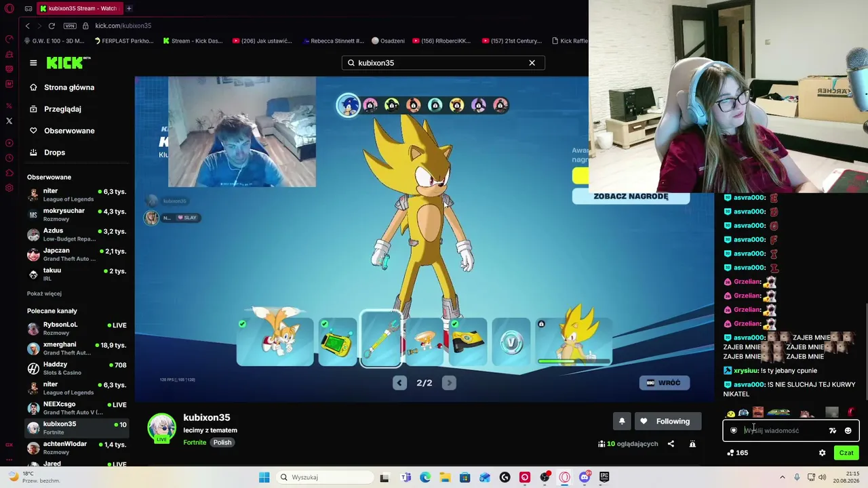Open mokrysuchar channel in followed list
868x488 pixels.
pyautogui.click(x=76, y=215)
